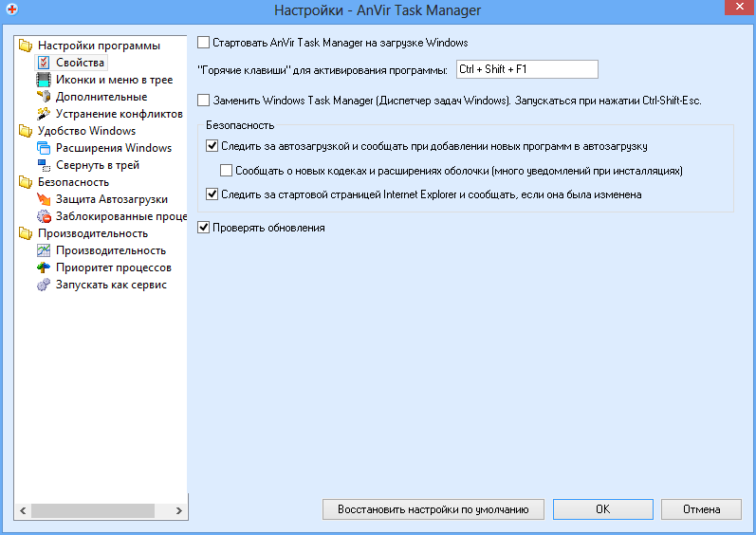The image size is (756, 535).
Task: Open Защита Автозагрузки settings page
Action: click(112, 199)
